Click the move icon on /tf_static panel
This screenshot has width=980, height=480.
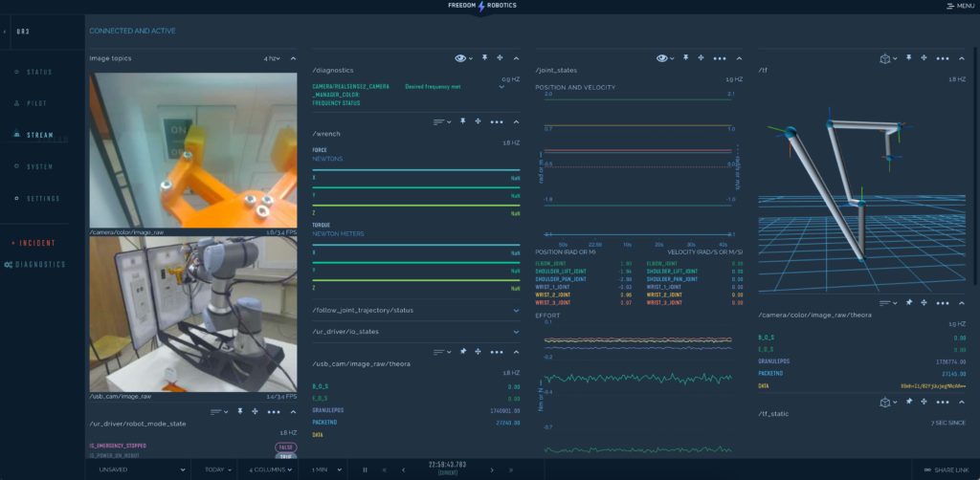point(924,402)
